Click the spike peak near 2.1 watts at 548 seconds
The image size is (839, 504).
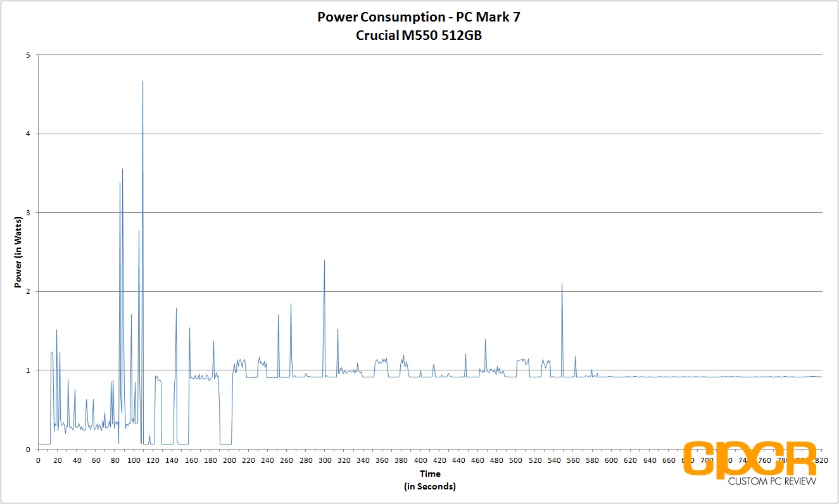[x=562, y=284]
